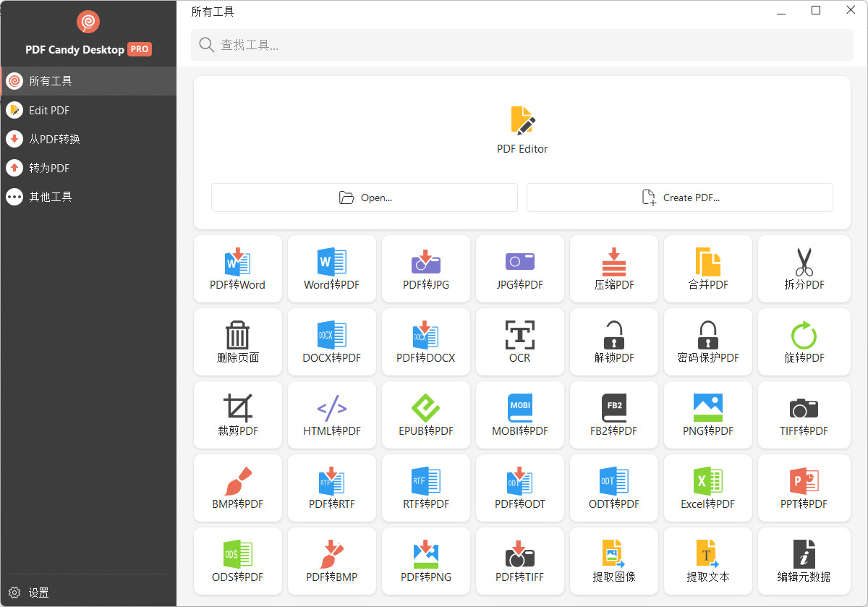The image size is (868, 607).
Task: Choose the PDF转TIFF tool
Action: 520,561
